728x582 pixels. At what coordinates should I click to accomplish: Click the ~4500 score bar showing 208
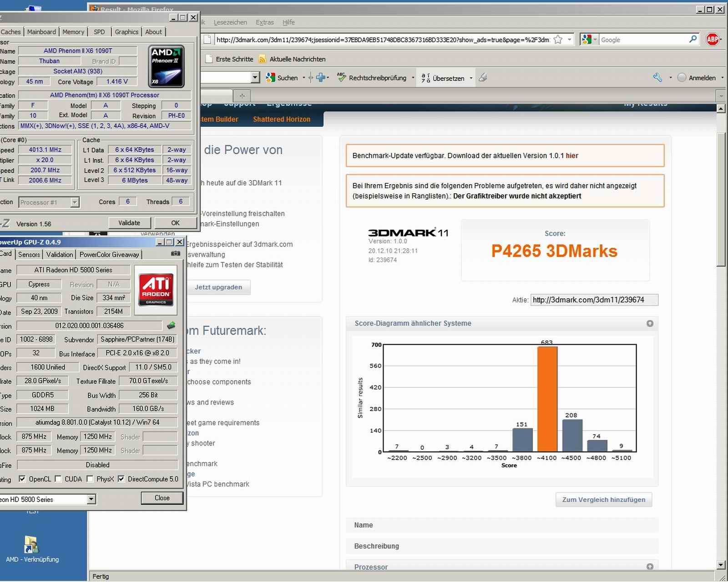click(x=572, y=435)
